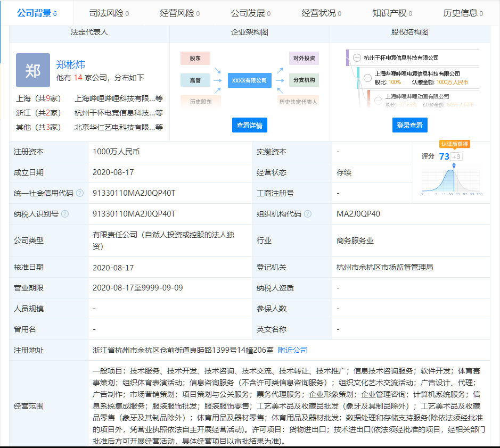Click the 股东 box in structure diagram

195,59
